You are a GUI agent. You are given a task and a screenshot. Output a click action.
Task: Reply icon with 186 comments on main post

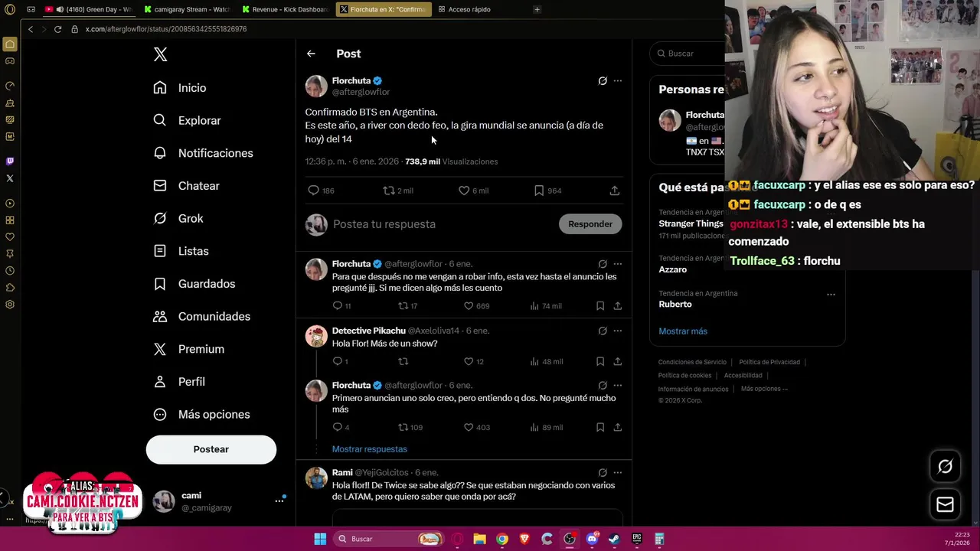313,191
